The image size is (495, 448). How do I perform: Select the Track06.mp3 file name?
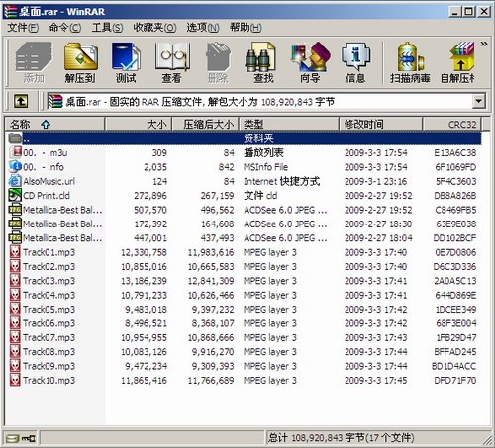coord(49,323)
